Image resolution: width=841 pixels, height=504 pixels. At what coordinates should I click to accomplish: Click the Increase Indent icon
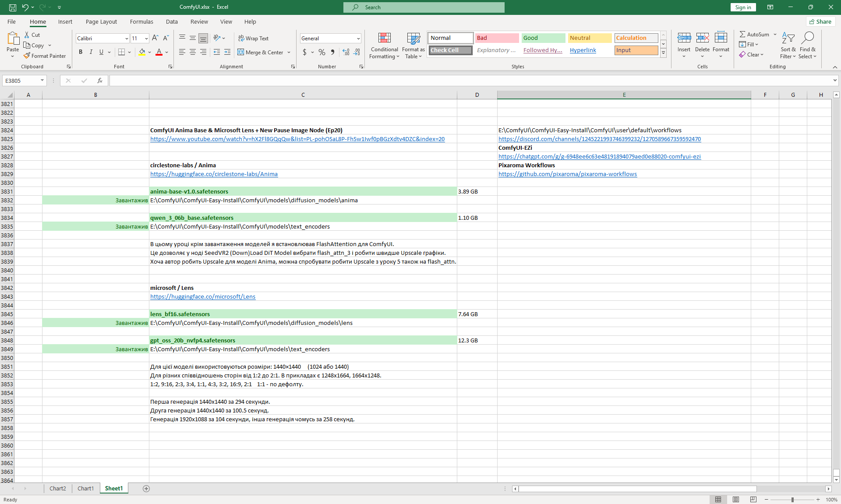(x=227, y=52)
